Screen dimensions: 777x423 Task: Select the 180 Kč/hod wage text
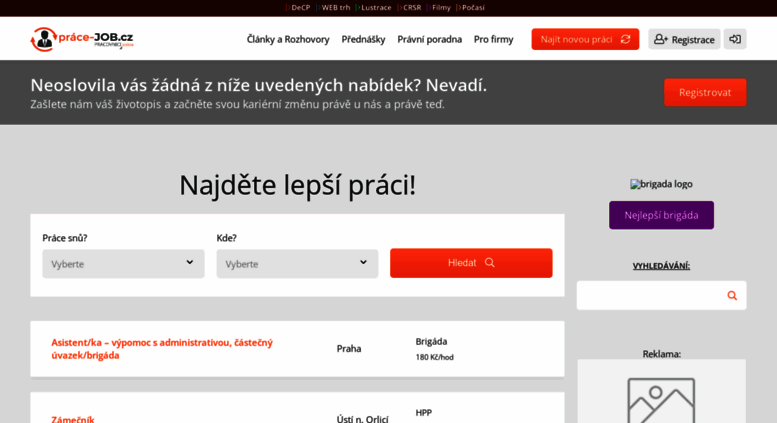pos(435,357)
